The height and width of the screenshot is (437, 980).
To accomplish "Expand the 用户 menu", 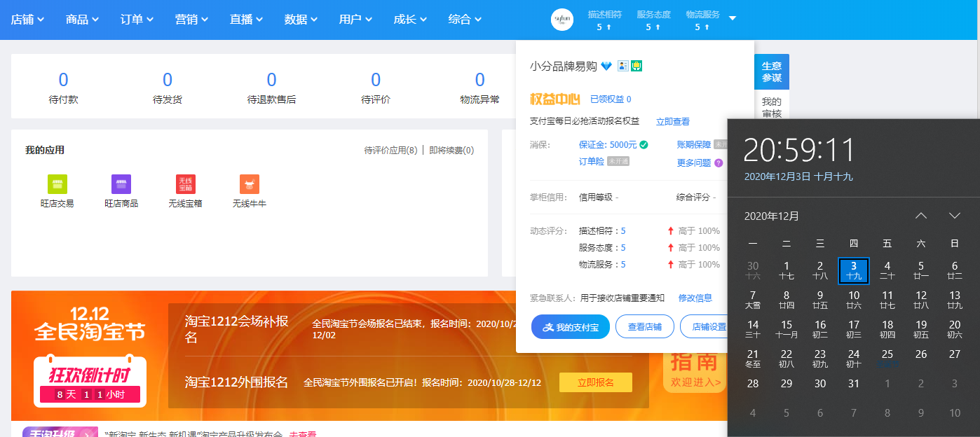I will [356, 20].
